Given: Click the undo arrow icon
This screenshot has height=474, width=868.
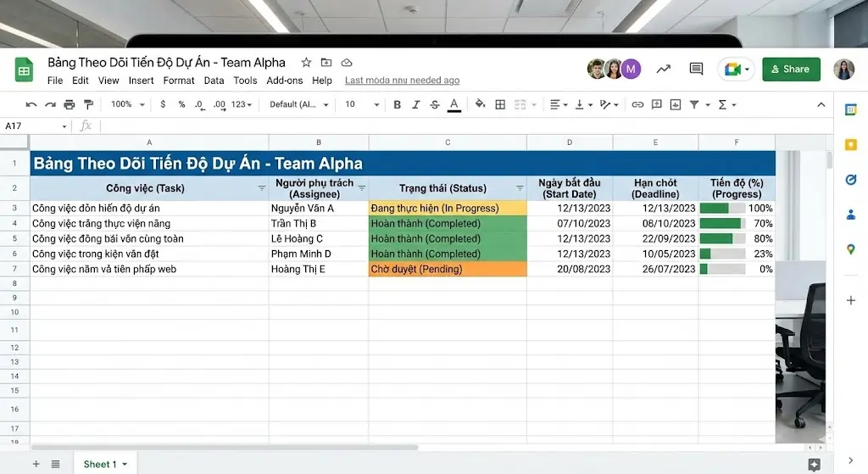Looking at the screenshot, I should [31, 104].
